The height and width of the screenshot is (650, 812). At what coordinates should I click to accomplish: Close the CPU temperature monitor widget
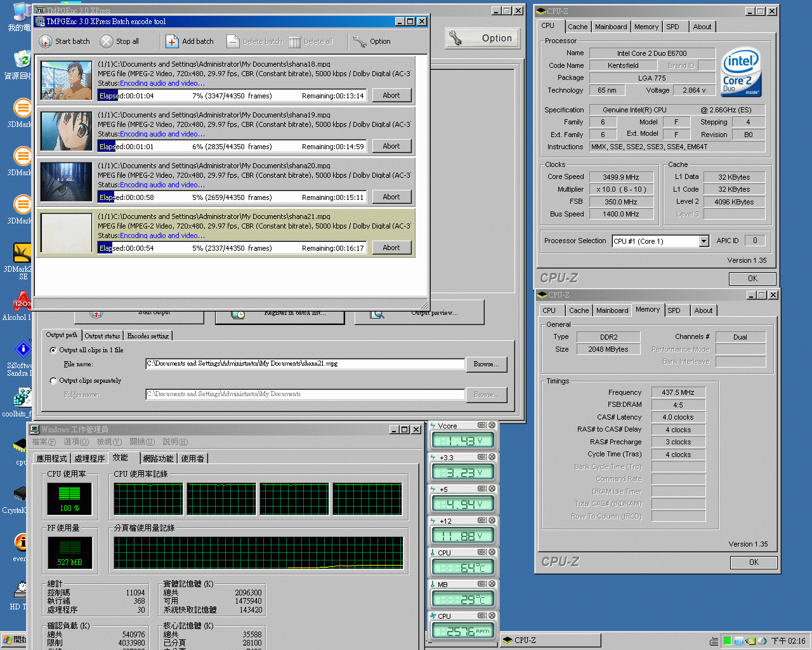pos(492,552)
